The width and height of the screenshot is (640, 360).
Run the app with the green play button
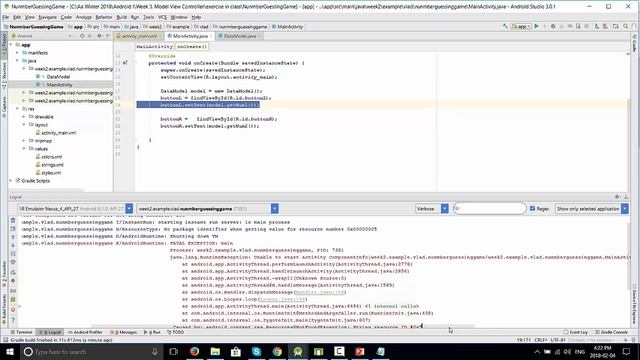click(x=537, y=27)
